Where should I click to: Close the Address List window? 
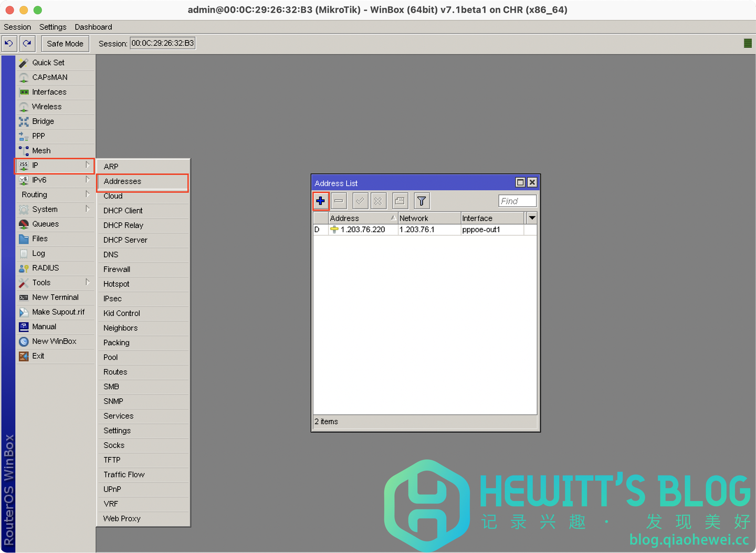click(532, 182)
